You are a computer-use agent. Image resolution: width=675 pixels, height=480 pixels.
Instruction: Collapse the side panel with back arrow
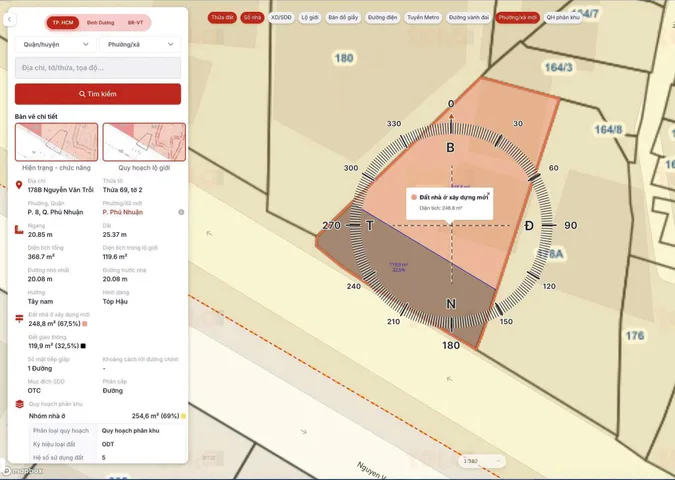(9, 19)
